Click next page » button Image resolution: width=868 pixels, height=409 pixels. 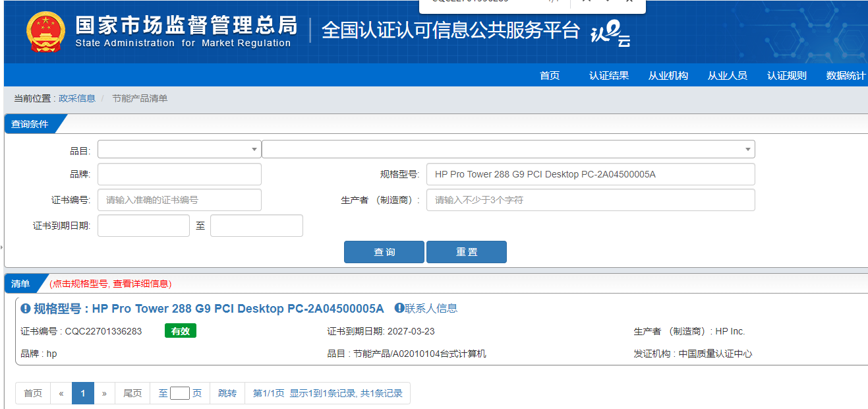[x=104, y=393]
